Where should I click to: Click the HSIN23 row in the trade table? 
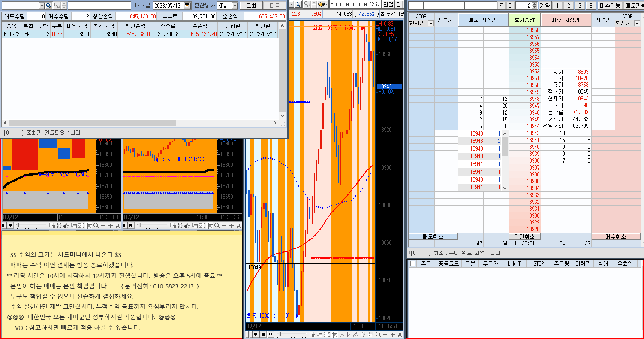(x=140, y=34)
